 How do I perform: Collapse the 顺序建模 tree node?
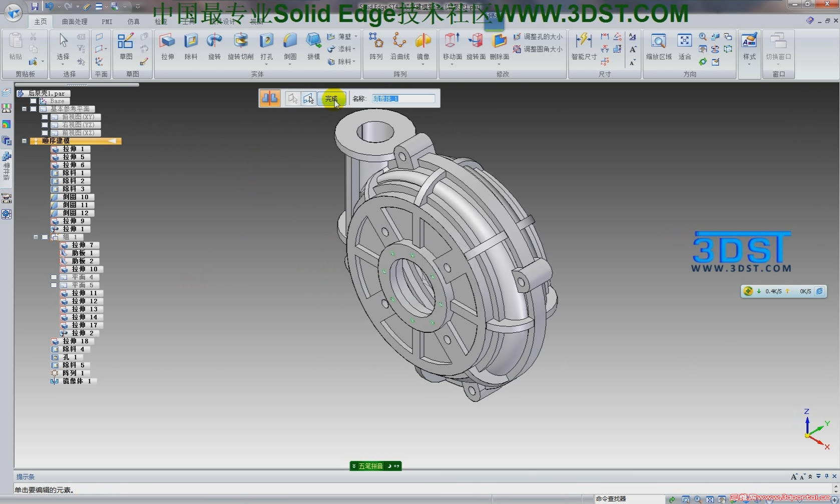(x=24, y=141)
